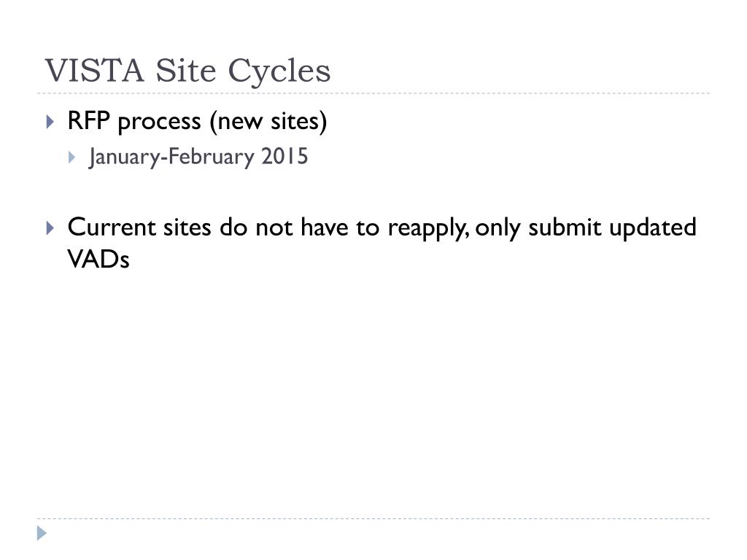The height and width of the screenshot is (560, 747).
Task: Click the blue triangle in slide footer
Action: tap(42, 533)
